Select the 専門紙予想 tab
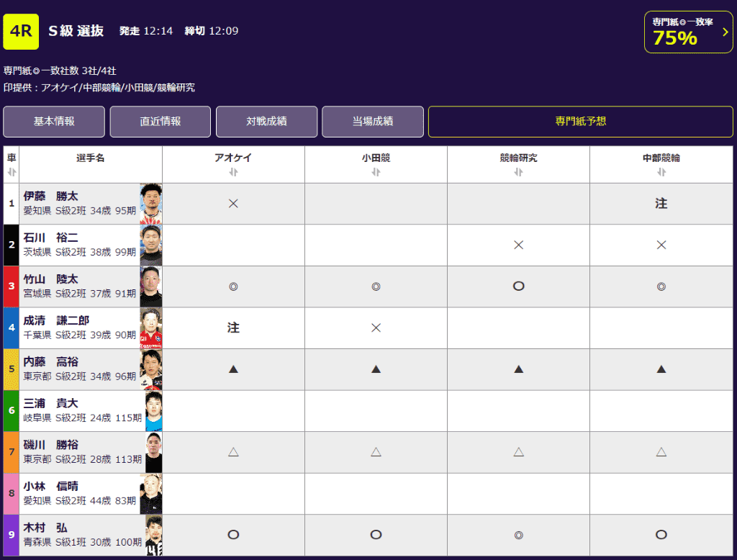 580,122
